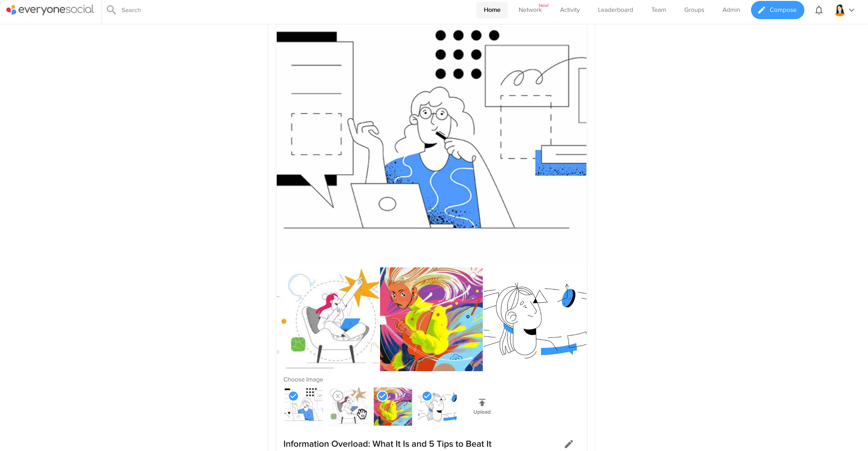This screenshot has height=451, width=868.
Task: Select the EveryoneSocial home logo icon
Action: tap(10, 10)
